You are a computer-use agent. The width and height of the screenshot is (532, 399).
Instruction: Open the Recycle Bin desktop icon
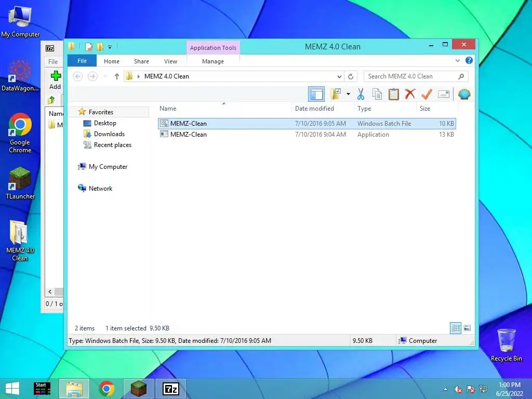click(x=506, y=345)
